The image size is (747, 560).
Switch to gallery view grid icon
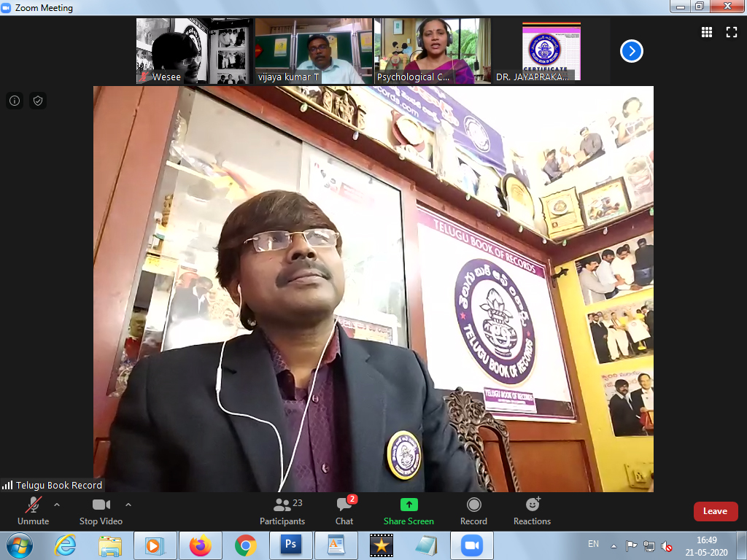click(x=706, y=32)
